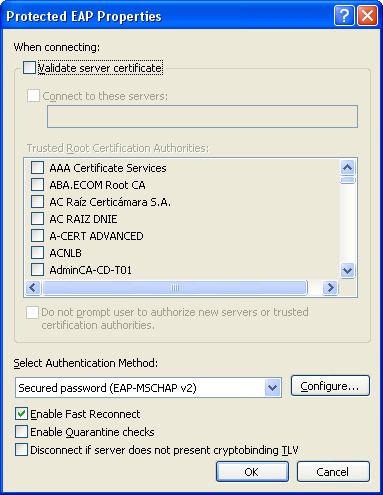Select the ABA.ECOM Root CA text
The image size is (383, 495).
point(97,185)
